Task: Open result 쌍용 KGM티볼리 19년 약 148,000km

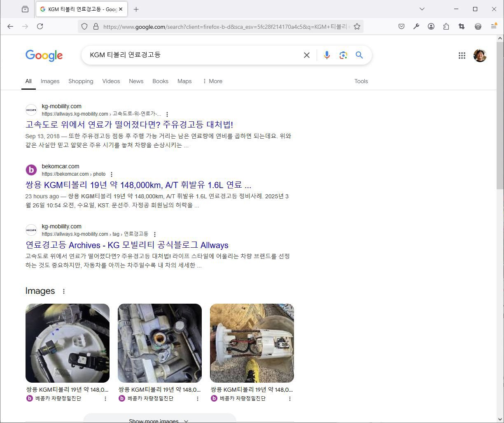Action: (138, 185)
